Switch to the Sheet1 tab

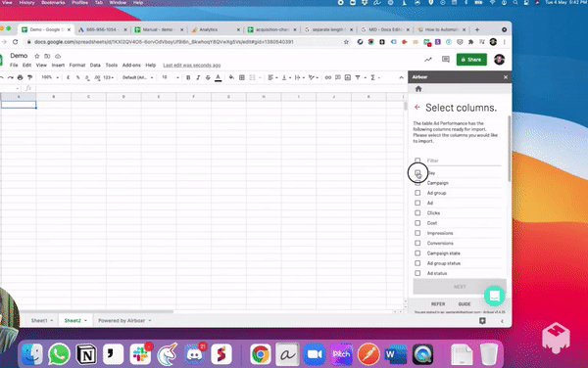click(39, 321)
